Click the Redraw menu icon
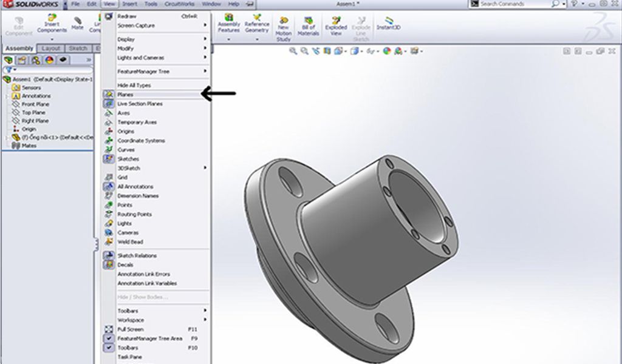The height and width of the screenshot is (364, 622). [109, 16]
